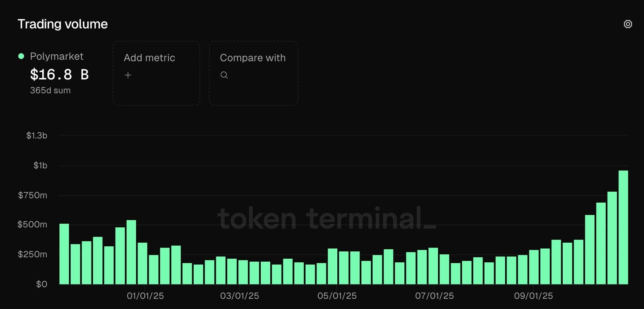Click the plus icon under Add metric
This screenshot has height=309, width=644.
(128, 75)
